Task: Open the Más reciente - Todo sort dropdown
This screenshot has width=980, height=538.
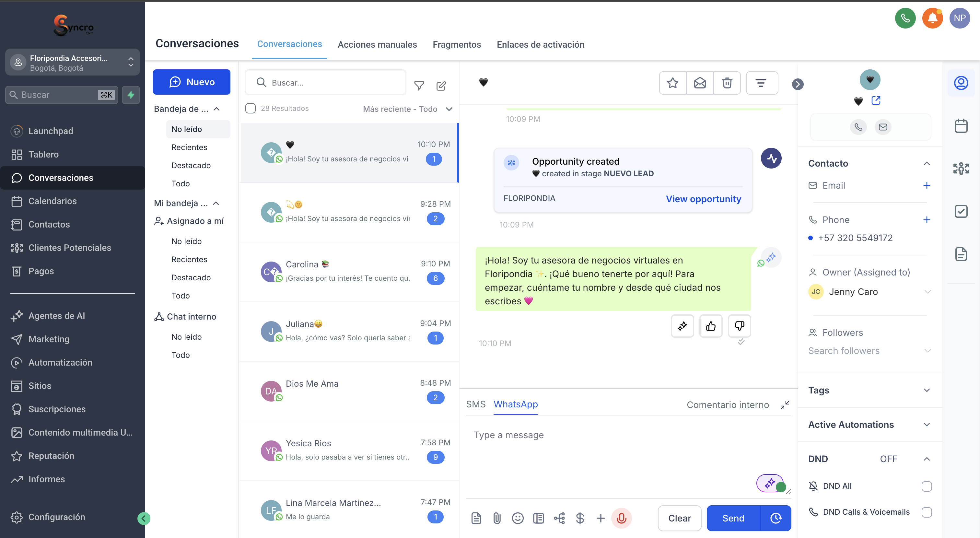Action: point(407,109)
